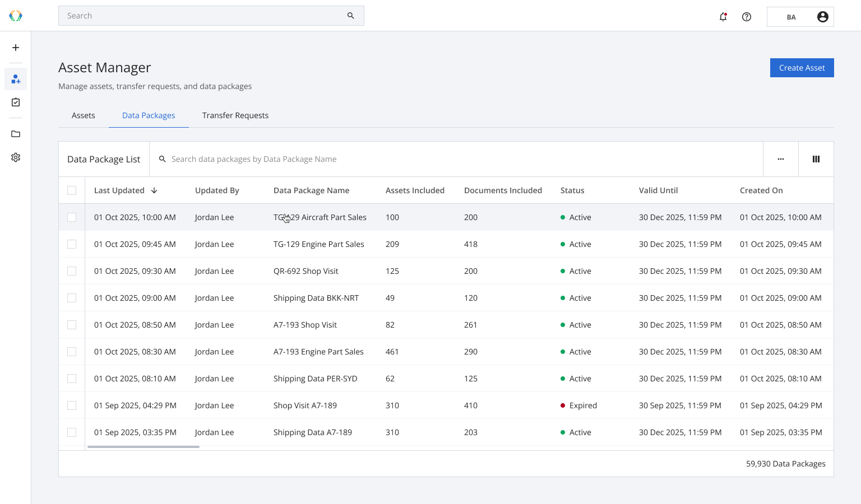Screen dimensions: 861x504
Task: Click the Documents Included column header
Action: (503, 190)
